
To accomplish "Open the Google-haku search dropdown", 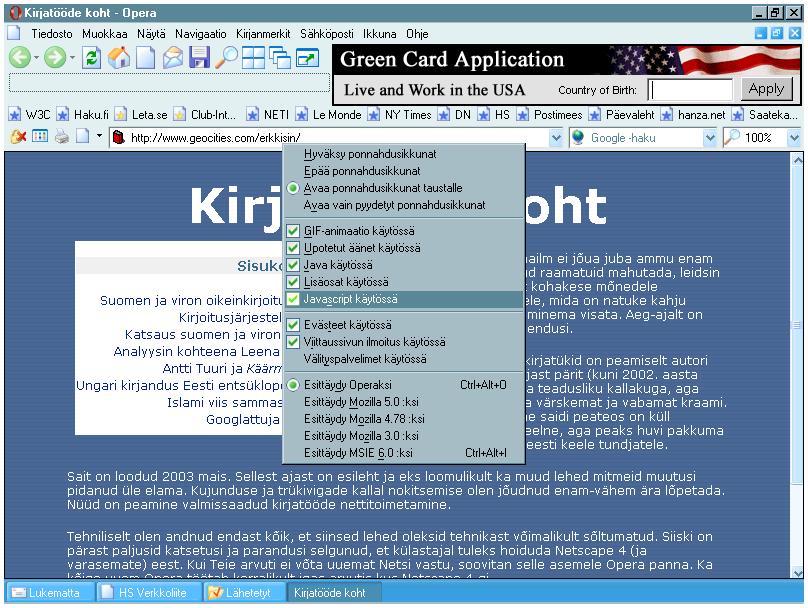I will pos(710,138).
